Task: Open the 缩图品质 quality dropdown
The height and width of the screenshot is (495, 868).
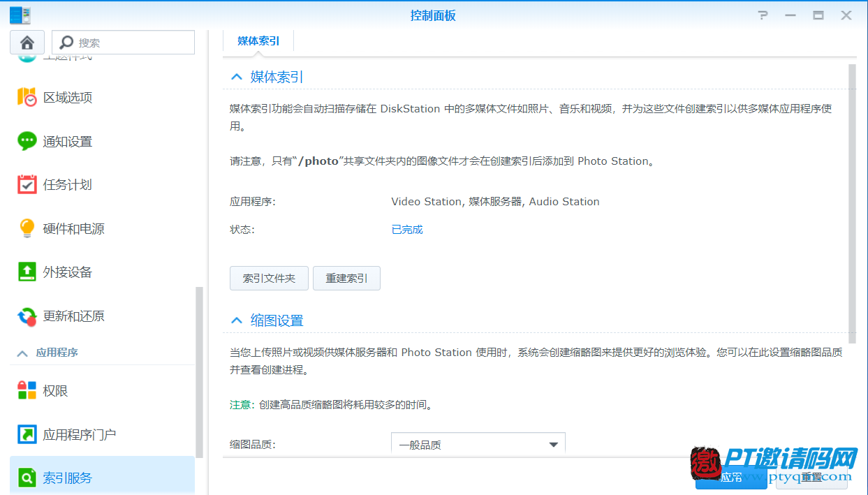Action: 478,443
